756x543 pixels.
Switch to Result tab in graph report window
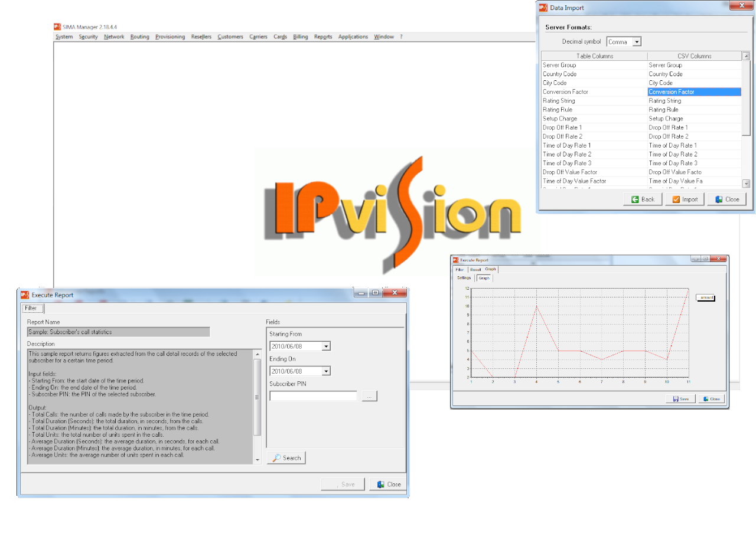[475, 269]
